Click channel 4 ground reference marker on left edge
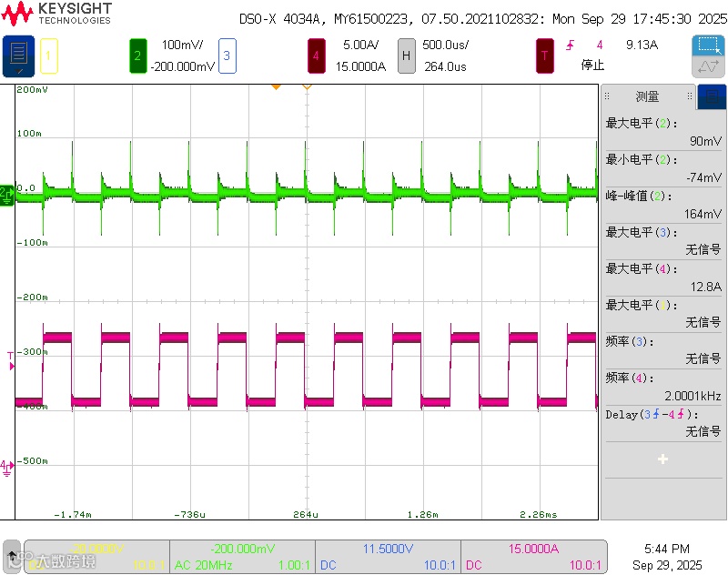Viewport: 728px width, 575px height. click(6, 468)
